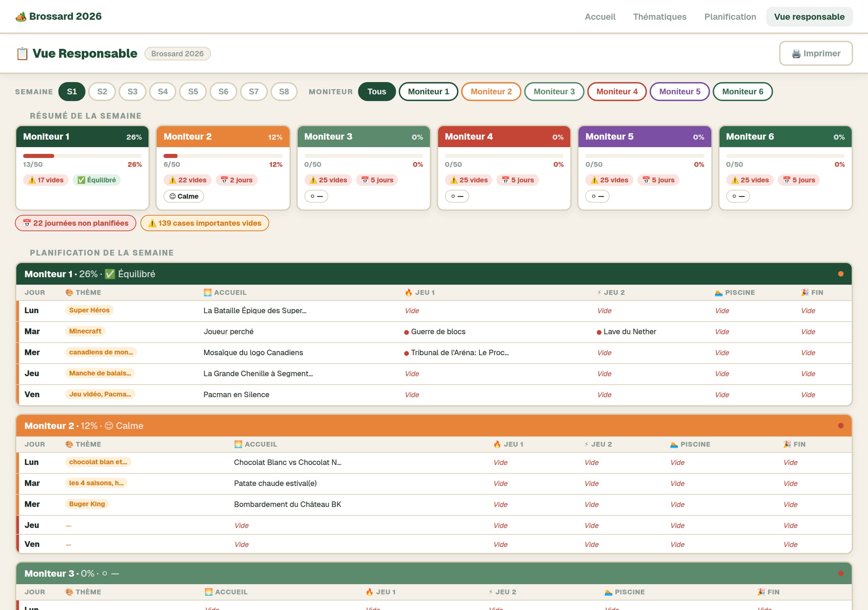Click the warning icon in 139 cases importantes vides
Image resolution: width=868 pixels, height=610 pixels.
pyautogui.click(x=152, y=223)
